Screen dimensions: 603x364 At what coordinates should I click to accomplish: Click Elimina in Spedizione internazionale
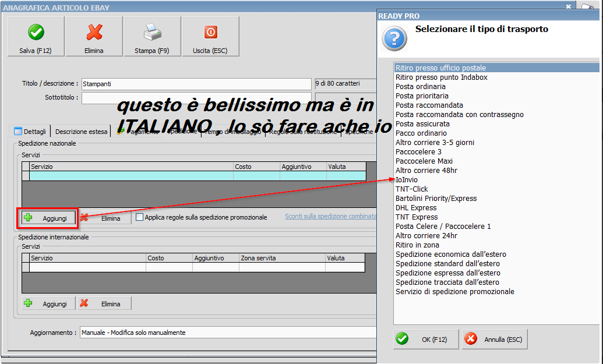click(104, 303)
